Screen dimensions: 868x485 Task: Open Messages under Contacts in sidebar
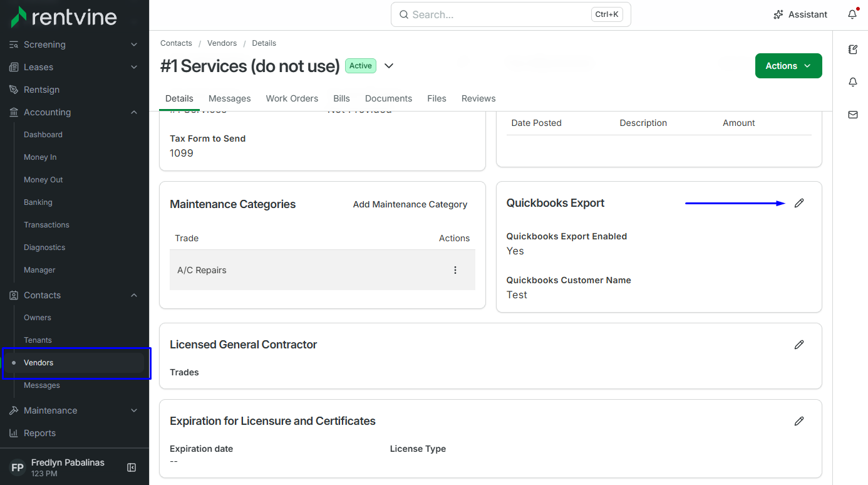click(x=42, y=385)
